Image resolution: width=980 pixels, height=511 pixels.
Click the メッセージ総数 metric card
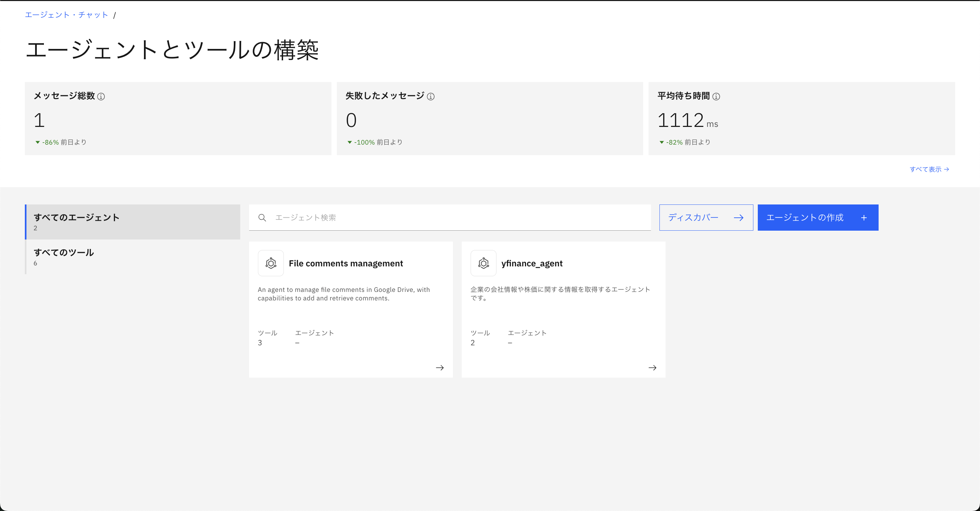178,118
